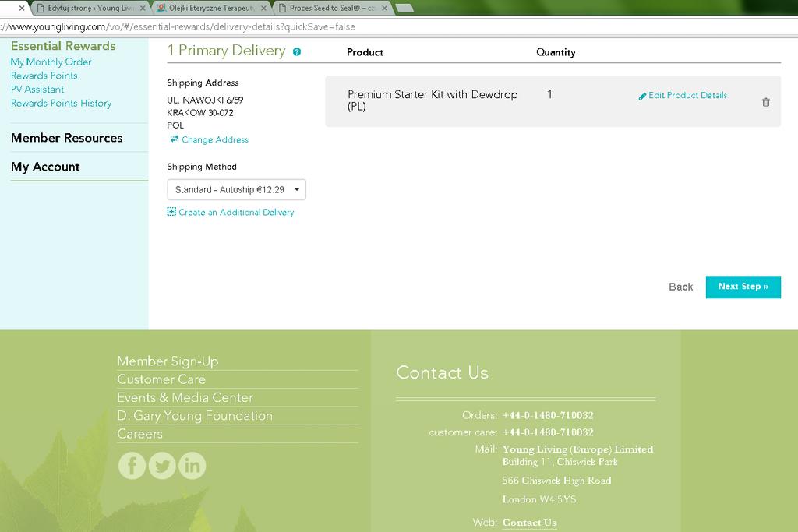Click the Contact Us footer heading
The image size is (798, 532).
(443, 372)
